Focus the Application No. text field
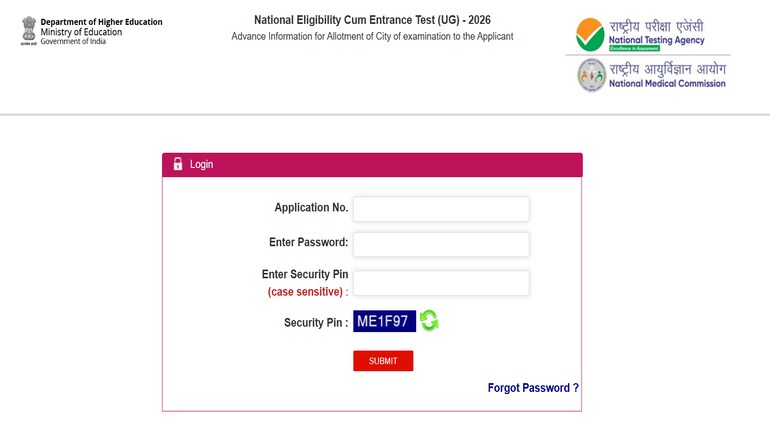The image size is (770, 431). 441,209
